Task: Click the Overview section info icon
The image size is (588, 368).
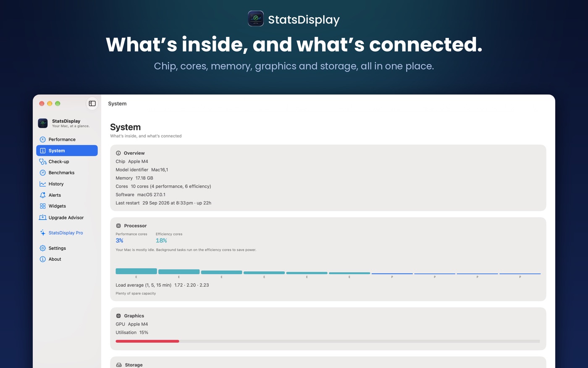Action: 118,153
